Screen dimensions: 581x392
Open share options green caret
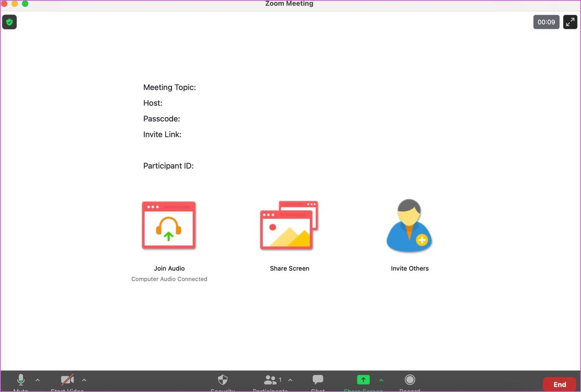click(x=381, y=380)
